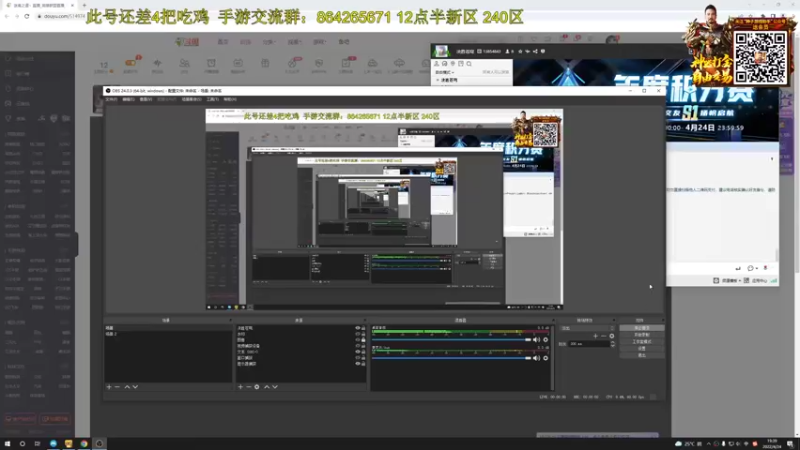Open 分类 dropdown in website navigation
This screenshot has width=800, height=450.
coord(269,42)
